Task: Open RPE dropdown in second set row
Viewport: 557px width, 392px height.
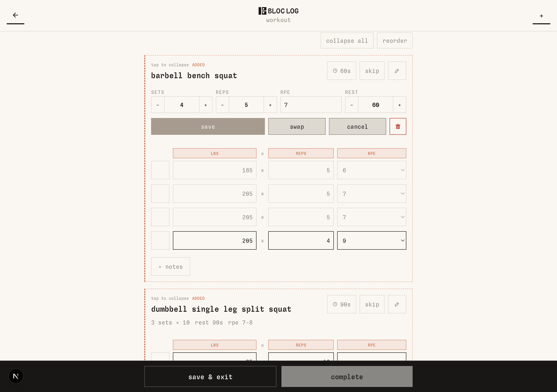Action: click(x=371, y=194)
